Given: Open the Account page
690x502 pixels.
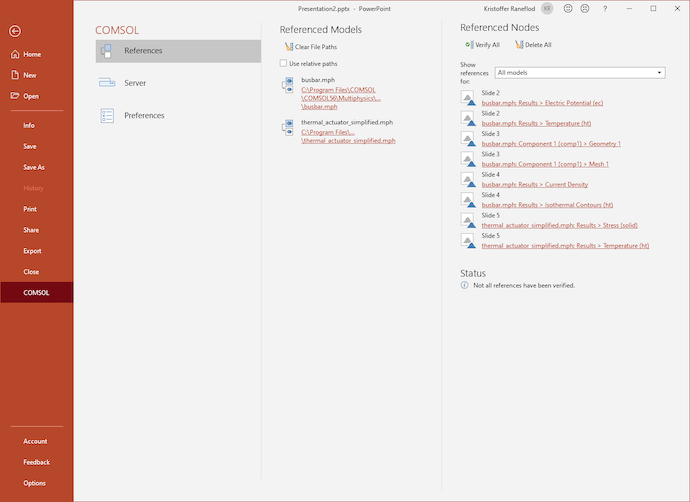Looking at the screenshot, I should click(35, 441).
